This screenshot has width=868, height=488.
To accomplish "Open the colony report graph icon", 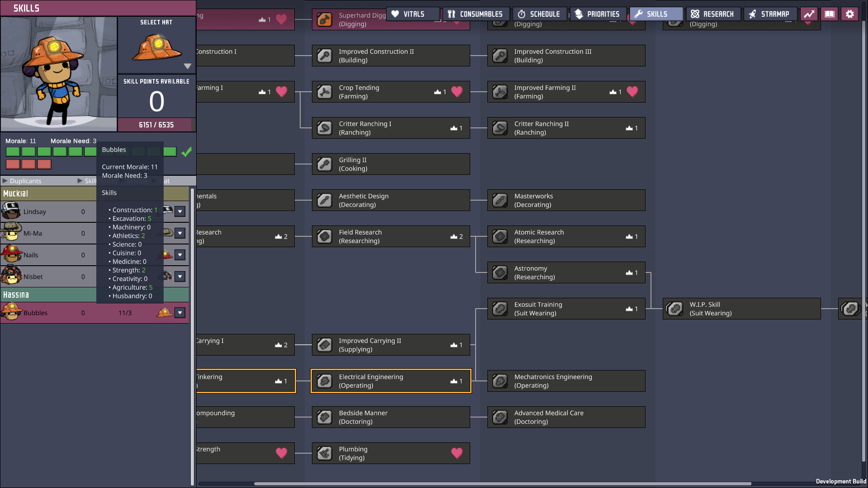I will tap(809, 14).
